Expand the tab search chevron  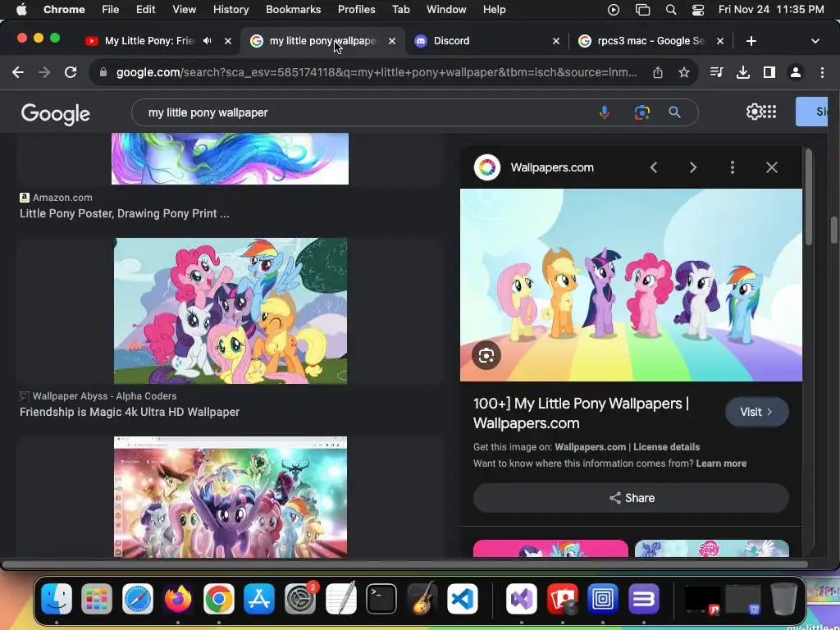pos(815,41)
